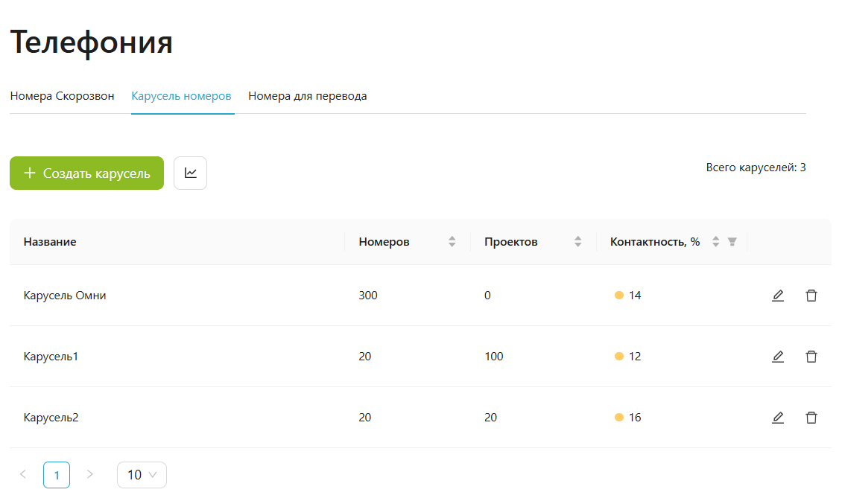The image size is (842, 504).
Task: Sort rows by Контактность percentage
Action: (x=715, y=241)
